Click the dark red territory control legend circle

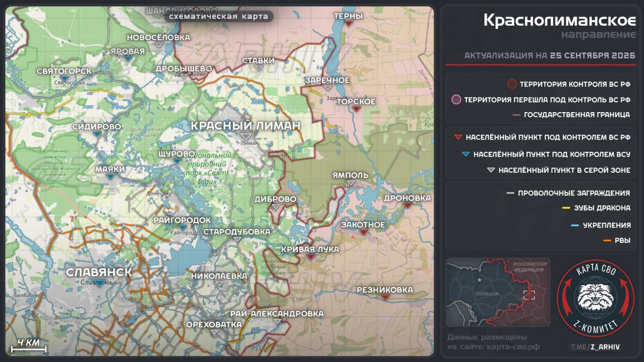tap(512, 84)
